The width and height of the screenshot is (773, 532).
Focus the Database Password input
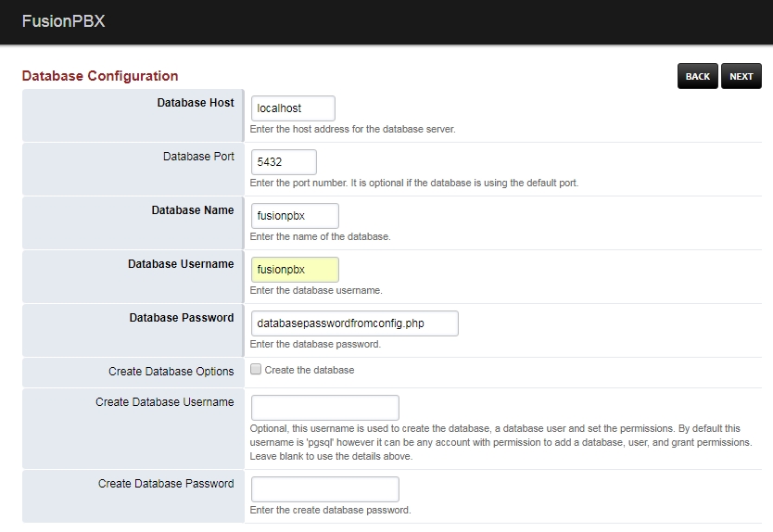tap(354, 323)
